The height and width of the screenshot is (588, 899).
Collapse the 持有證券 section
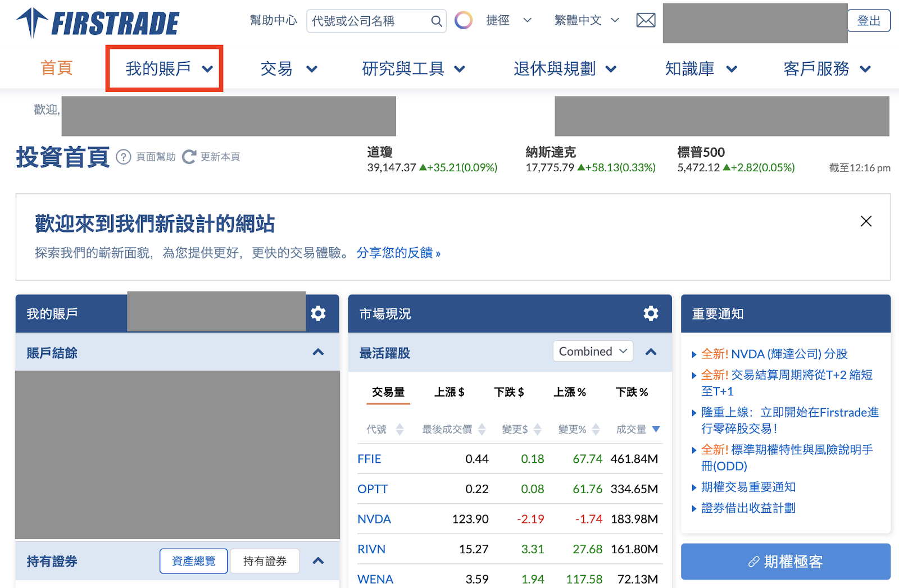click(318, 560)
